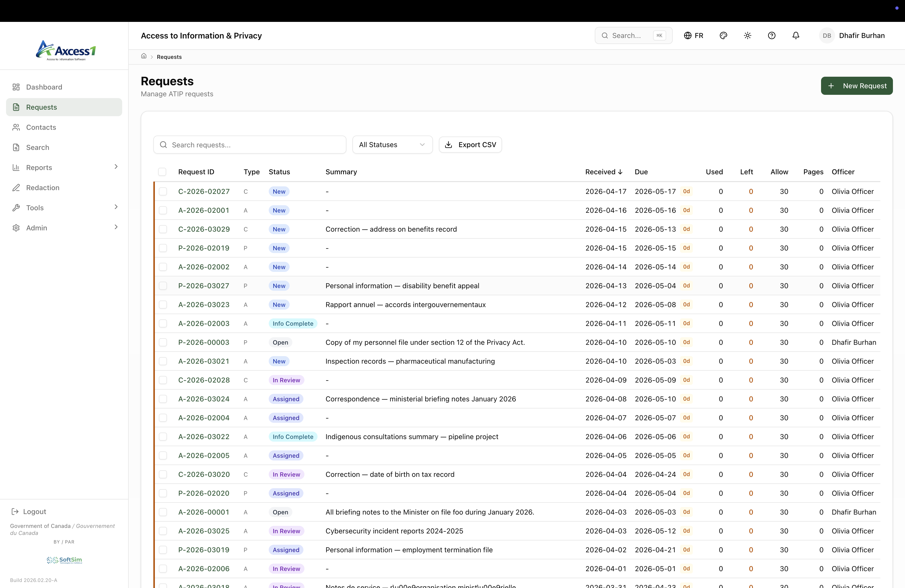Switch language to FR with globe icon
This screenshot has width=905, height=588.
(x=693, y=35)
